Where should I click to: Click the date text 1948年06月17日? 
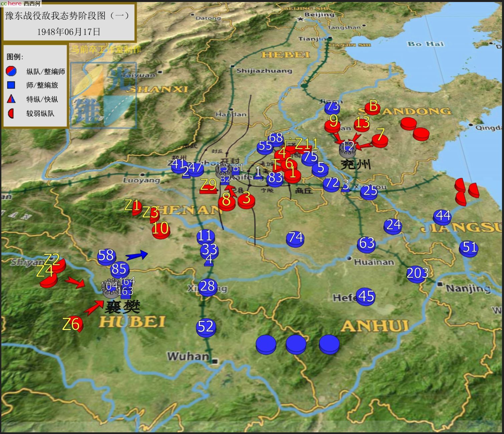68,32
